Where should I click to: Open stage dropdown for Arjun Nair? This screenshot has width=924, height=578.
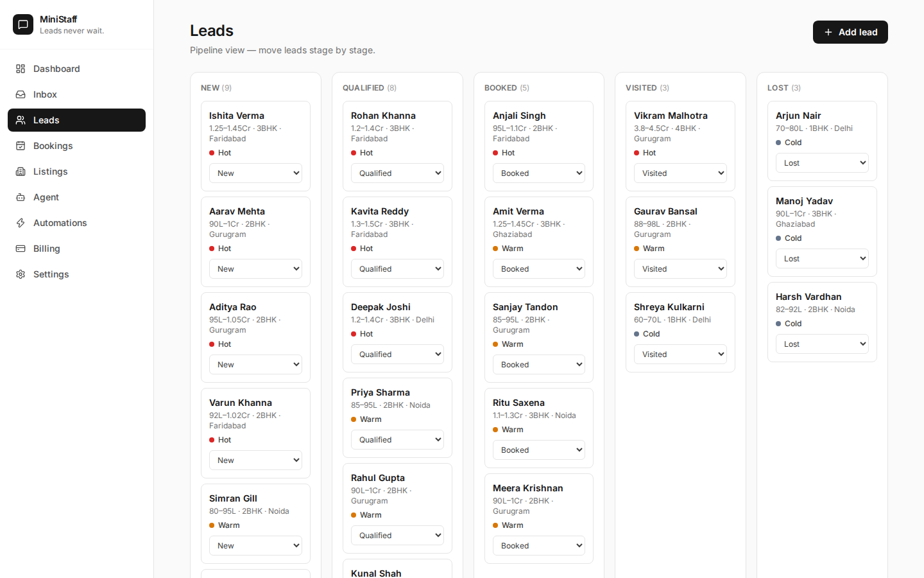point(822,163)
